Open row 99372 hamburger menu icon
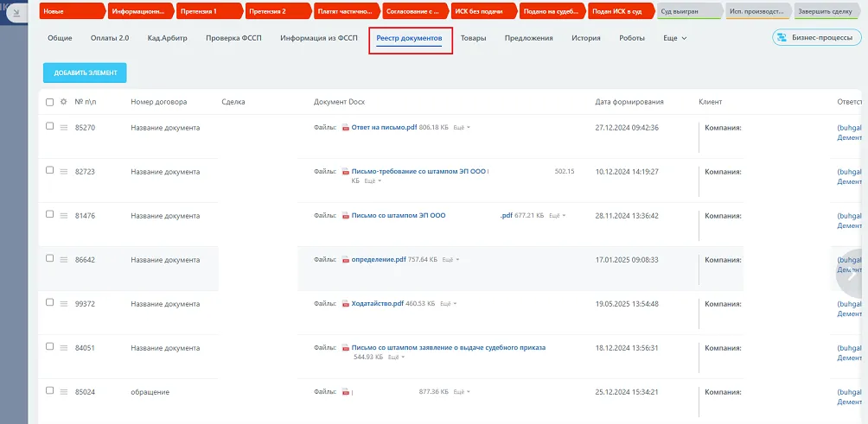Screen dimensions: 868x424 (64, 304)
